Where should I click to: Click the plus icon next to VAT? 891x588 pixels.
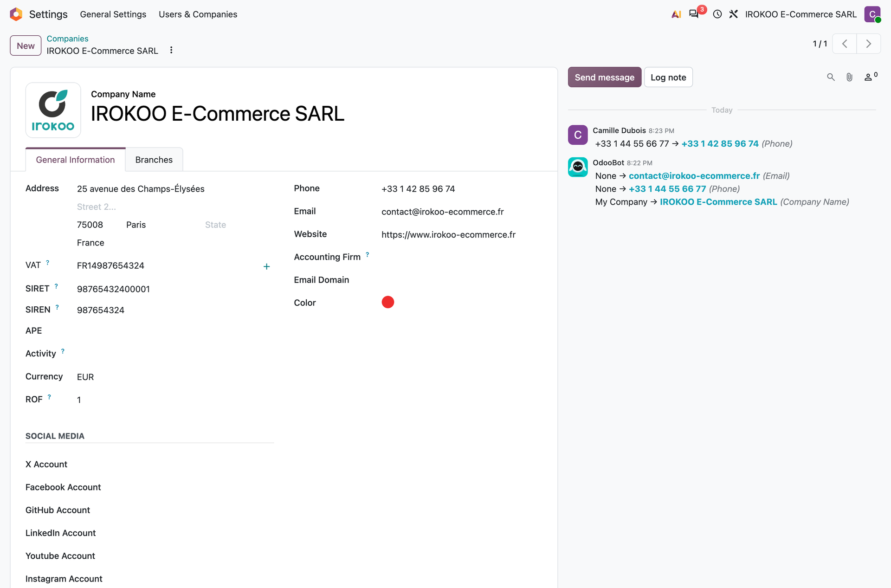tap(267, 266)
